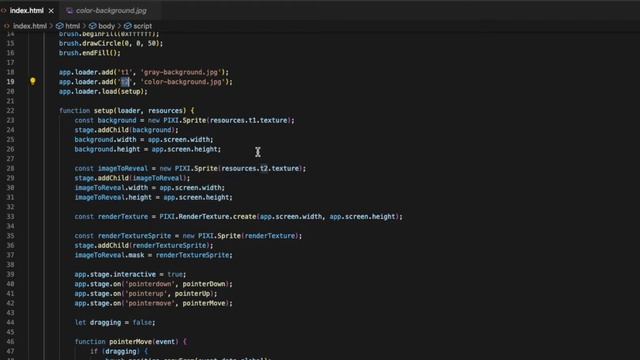Click imageToReveal.mask on line 37
This screenshot has height=360, width=640.
109,255
